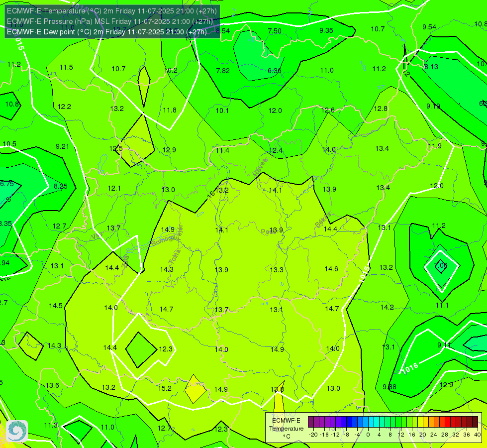487x448 pixels.
Task: Pick the darkest maroon legend swatch
Action: pyautogui.click(x=475, y=422)
